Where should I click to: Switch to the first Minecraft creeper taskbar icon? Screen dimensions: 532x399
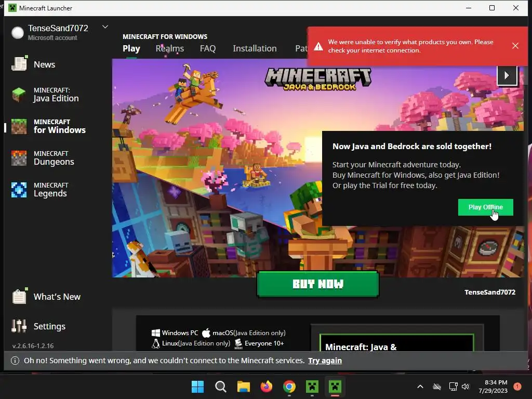point(312,387)
